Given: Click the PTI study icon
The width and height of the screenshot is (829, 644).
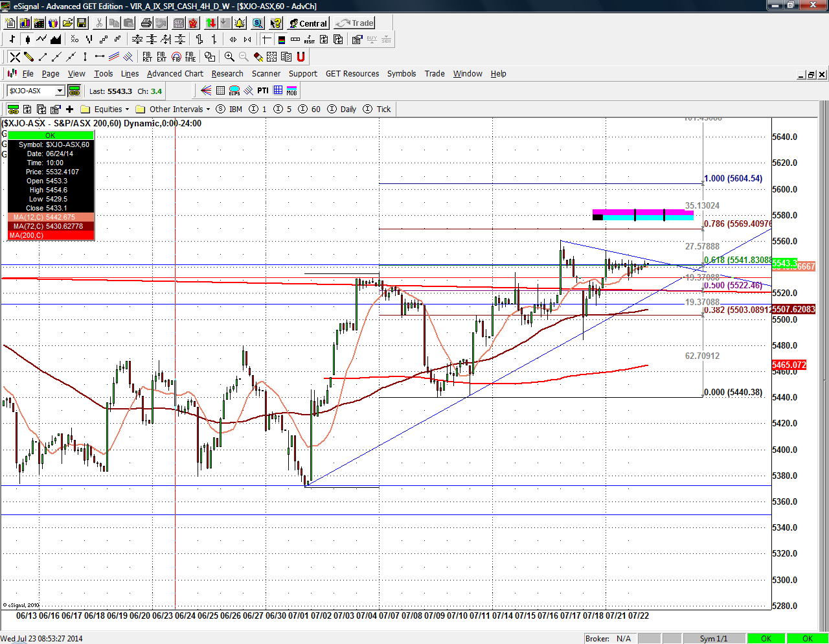Looking at the screenshot, I should (262, 91).
